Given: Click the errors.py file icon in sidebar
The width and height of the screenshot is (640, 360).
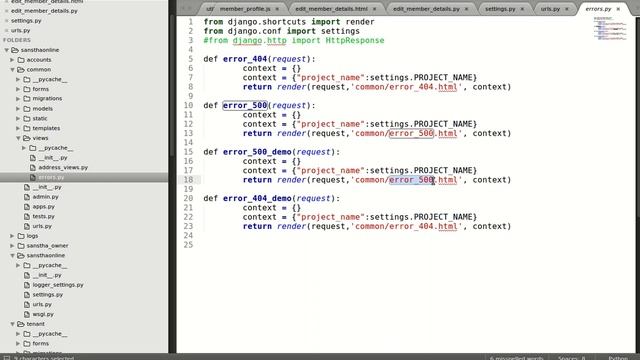Looking at the screenshot, I should [33, 177].
